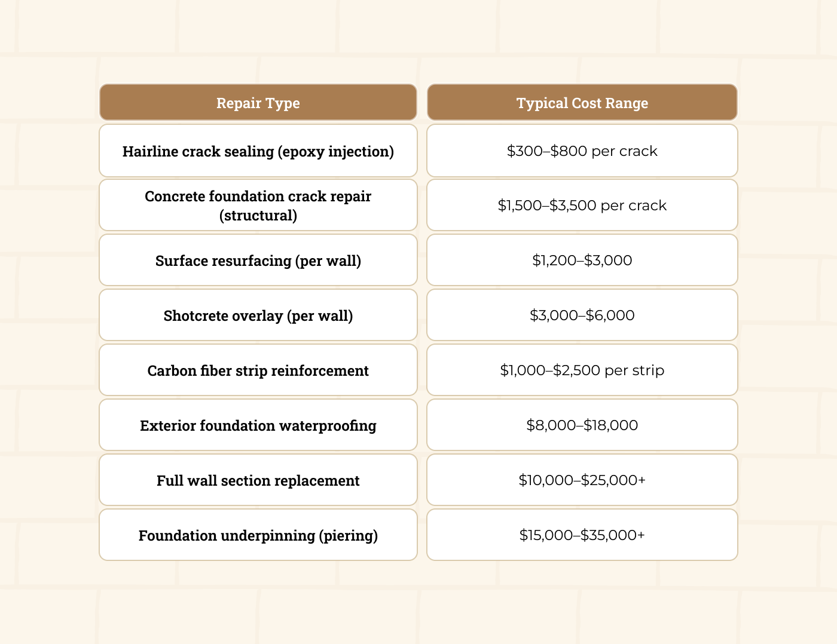Select the Hairline crack sealing cell
This screenshot has width=837, height=644.
[x=258, y=151]
